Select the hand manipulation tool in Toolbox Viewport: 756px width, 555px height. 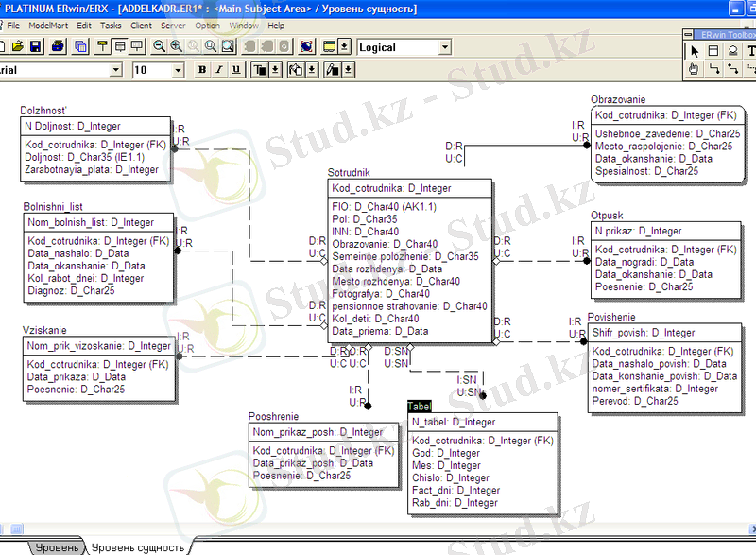695,69
